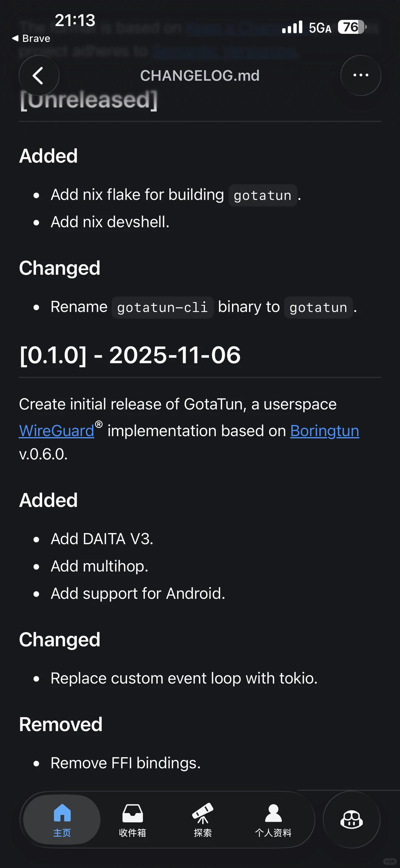Tap gotatun code in the nix flake line

(262, 195)
